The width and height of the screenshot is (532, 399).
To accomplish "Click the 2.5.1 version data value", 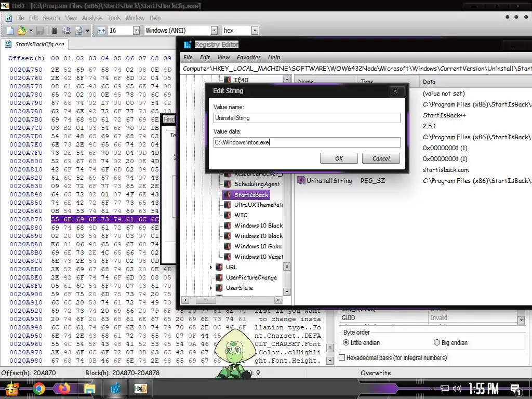I will coord(429,126).
